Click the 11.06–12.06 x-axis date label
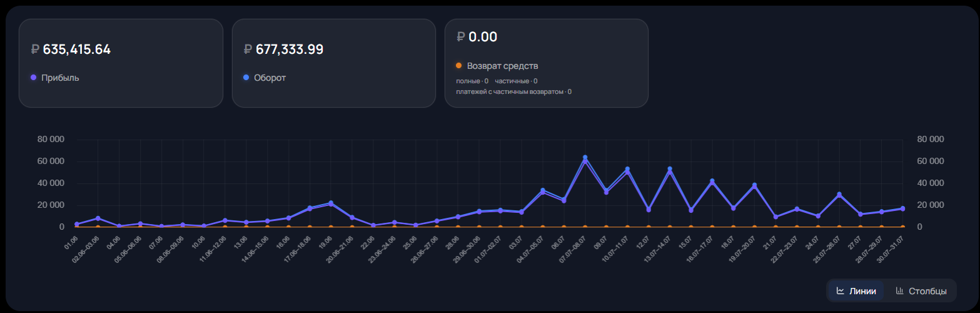980x313 pixels. [213, 250]
